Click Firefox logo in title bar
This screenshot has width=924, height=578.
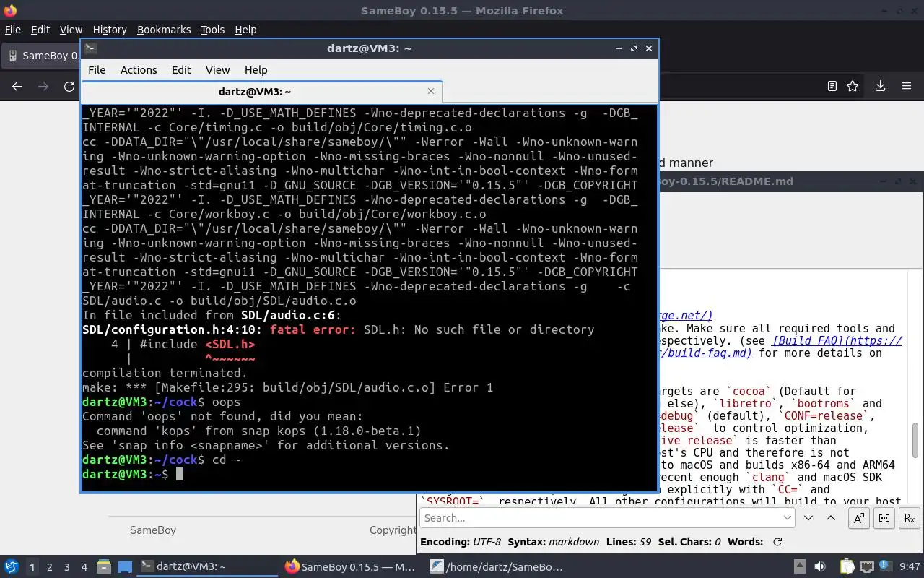click(x=9, y=10)
